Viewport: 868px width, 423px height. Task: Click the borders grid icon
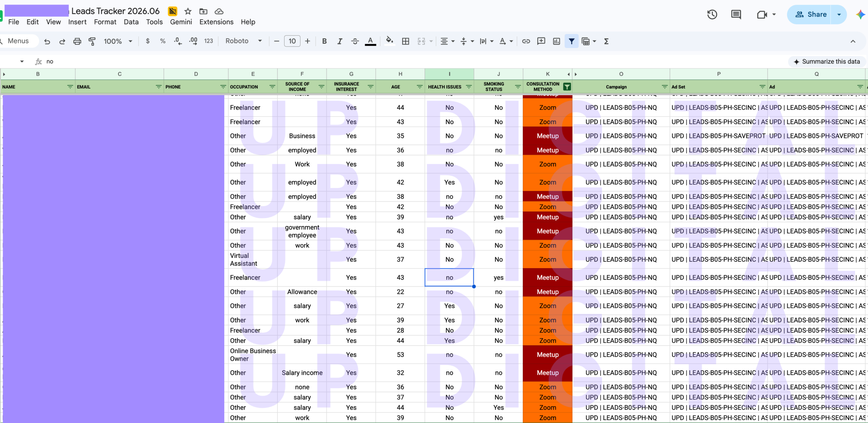(406, 41)
